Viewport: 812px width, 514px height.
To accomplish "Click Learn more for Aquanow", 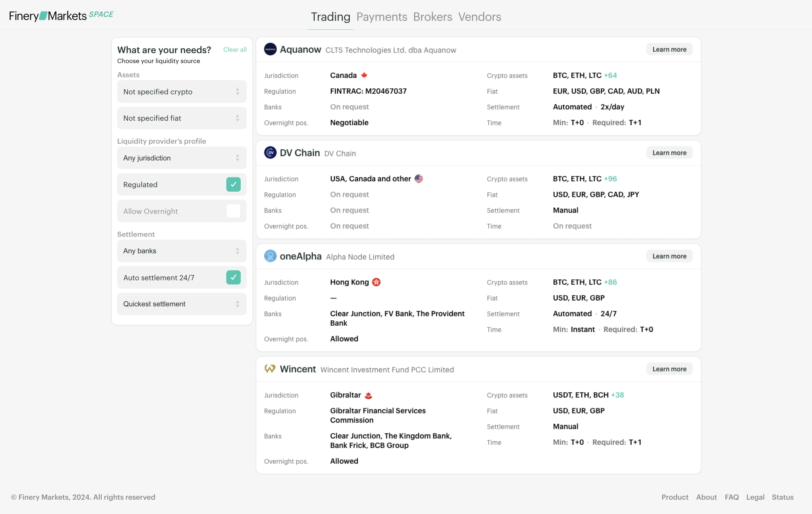I will point(669,49).
